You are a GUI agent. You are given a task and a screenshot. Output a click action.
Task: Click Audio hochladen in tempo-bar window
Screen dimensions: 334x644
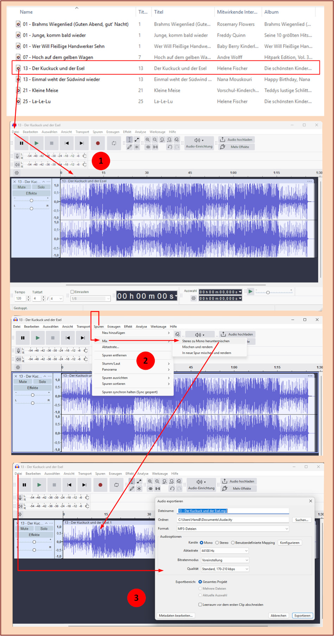236,140
